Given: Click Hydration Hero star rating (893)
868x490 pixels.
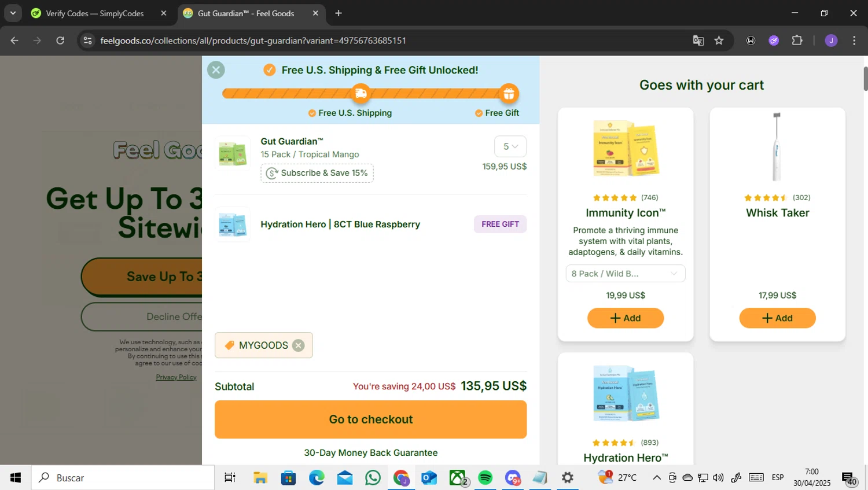Looking at the screenshot, I should coord(626,443).
